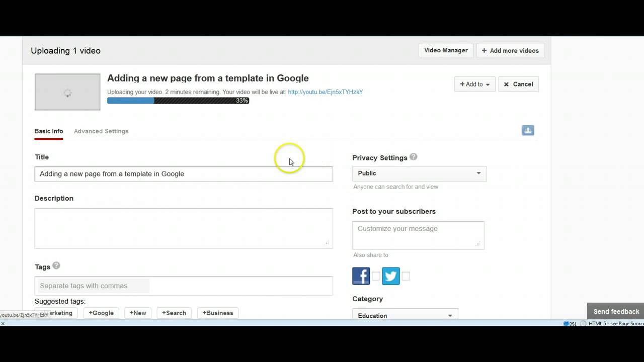Click the Also share to label
The image size is (644, 362).
pyautogui.click(x=371, y=255)
